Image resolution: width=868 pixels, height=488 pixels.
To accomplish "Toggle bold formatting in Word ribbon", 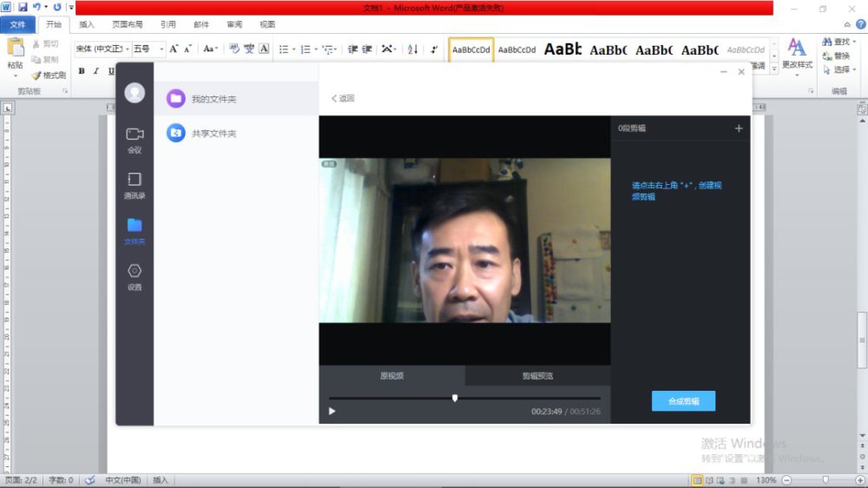I will coord(82,71).
